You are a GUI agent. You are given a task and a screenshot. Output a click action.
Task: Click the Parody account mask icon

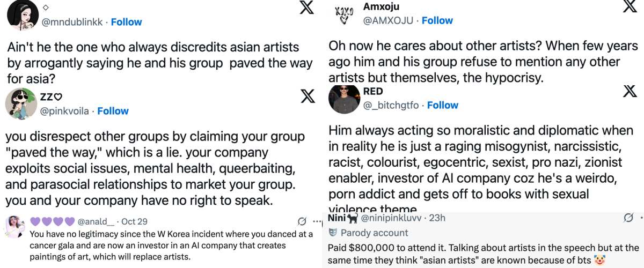pyautogui.click(x=333, y=233)
